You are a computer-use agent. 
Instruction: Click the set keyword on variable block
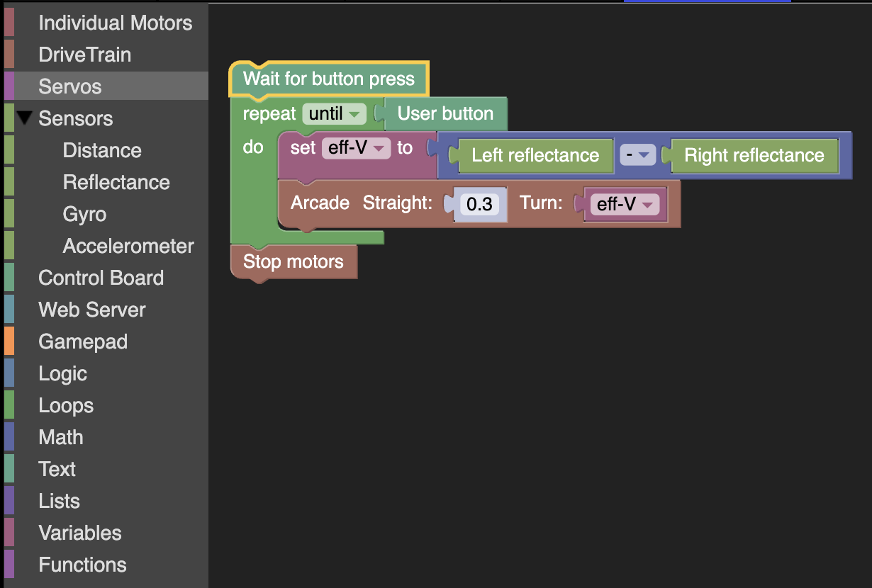(x=303, y=147)
